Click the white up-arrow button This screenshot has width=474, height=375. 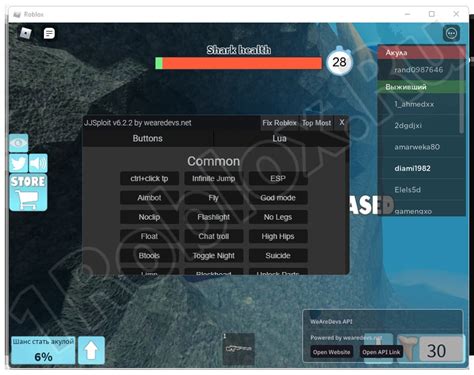pos(91,350)
